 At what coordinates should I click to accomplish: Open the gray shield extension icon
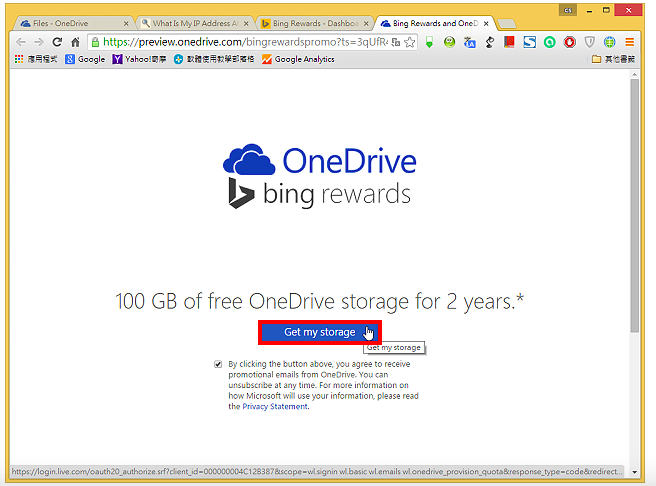click(x=589, y=42)
